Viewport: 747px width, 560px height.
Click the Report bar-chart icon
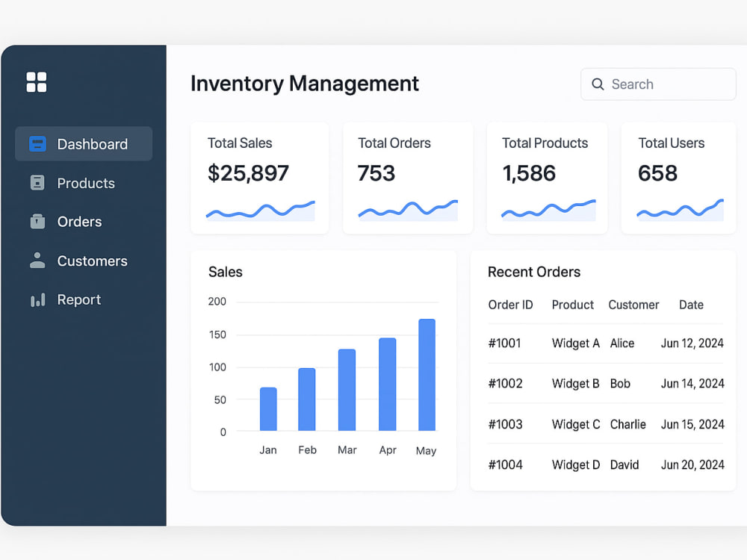click(37, 299)
